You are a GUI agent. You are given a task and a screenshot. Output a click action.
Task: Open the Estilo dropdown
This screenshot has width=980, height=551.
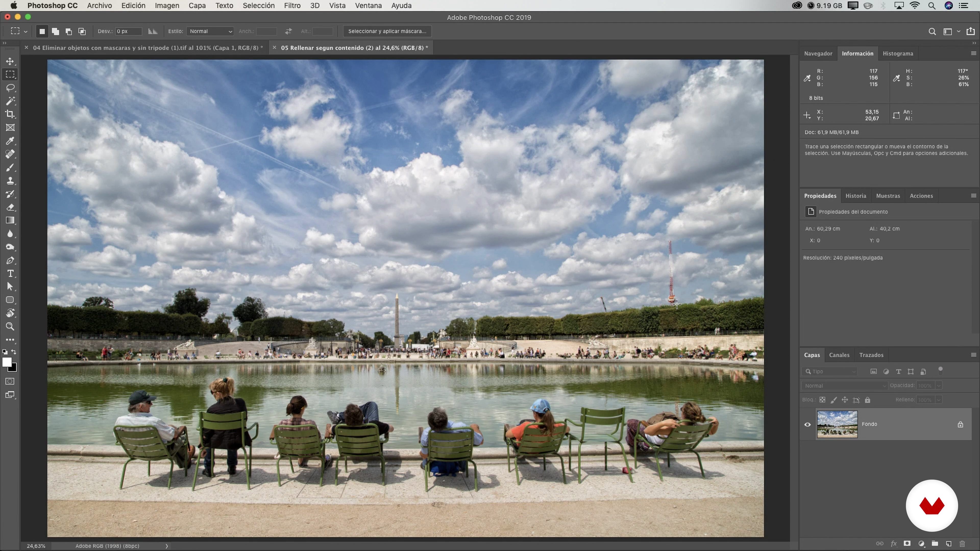210,31
